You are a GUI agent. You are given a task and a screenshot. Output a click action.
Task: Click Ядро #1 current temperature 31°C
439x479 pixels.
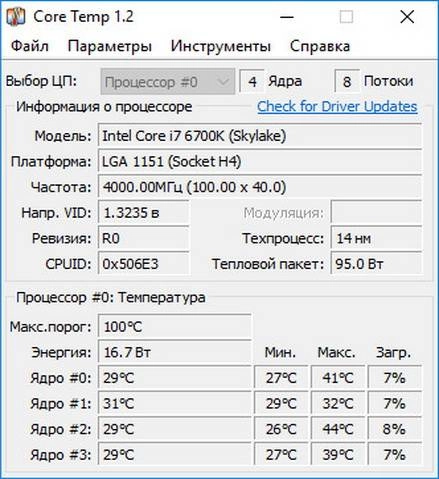[175, 404]
